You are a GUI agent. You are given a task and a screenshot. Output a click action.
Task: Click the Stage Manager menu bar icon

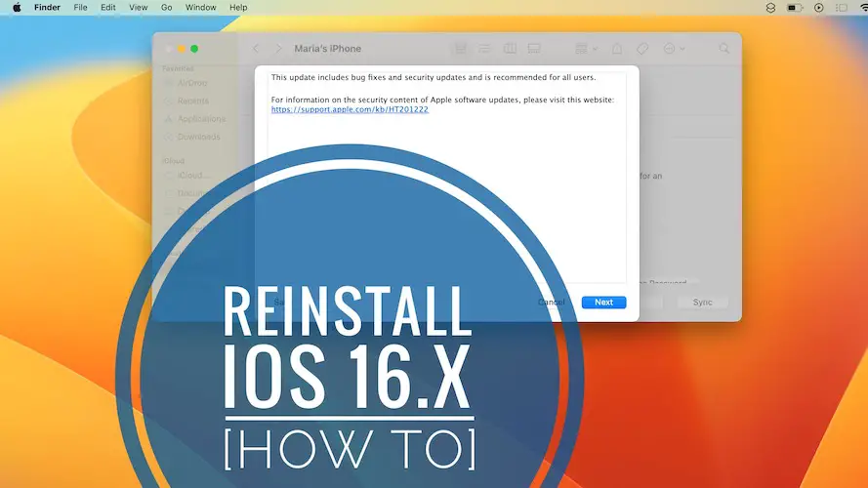coord(842,8)
